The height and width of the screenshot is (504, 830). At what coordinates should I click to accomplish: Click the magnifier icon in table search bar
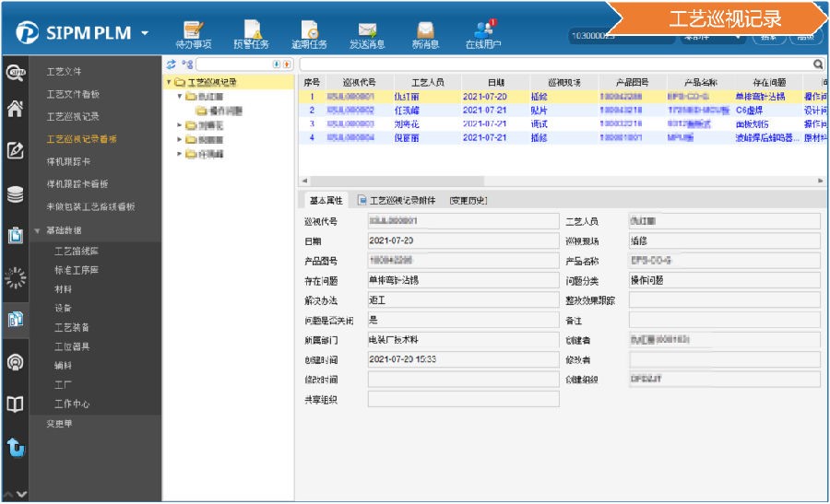[817, 65]
